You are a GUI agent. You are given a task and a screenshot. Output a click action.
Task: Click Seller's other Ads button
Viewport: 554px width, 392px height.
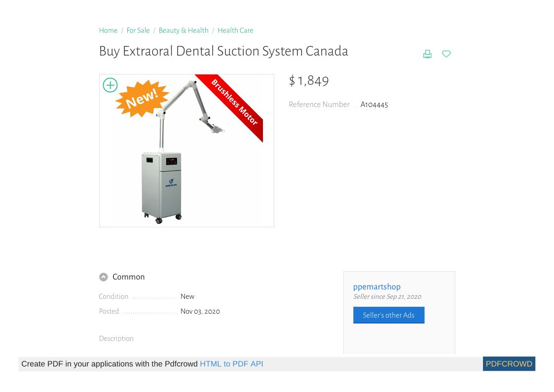click(389, 315)
